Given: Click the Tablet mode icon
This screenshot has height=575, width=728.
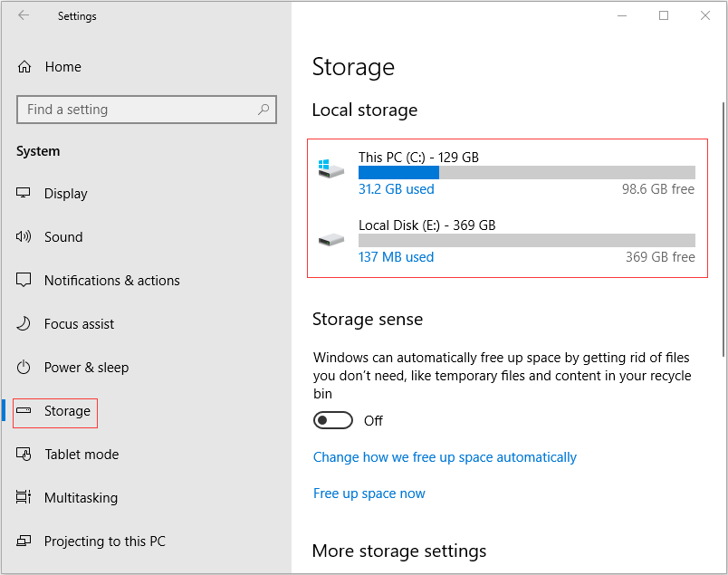Looking at the screenshot, I should pyautogui.click(x=24, y=455).
